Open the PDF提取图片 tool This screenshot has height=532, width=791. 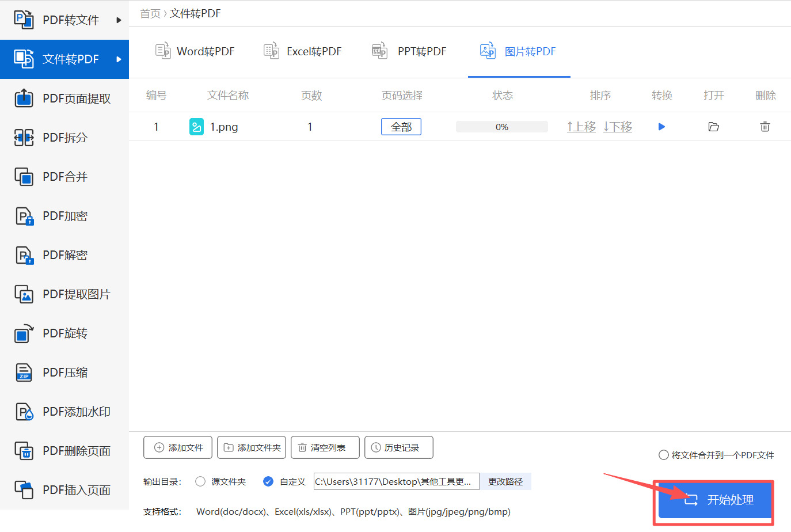coord(63,294)
